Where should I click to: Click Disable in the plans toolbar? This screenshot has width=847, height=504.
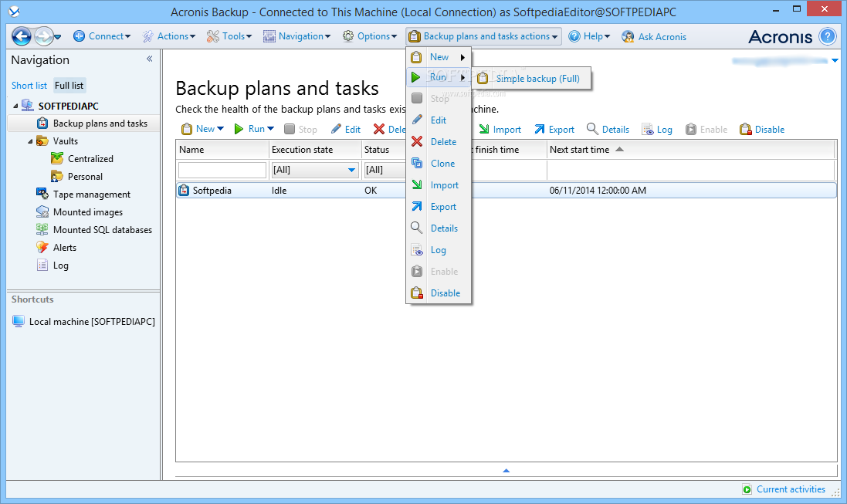click(x=762, y=130)
